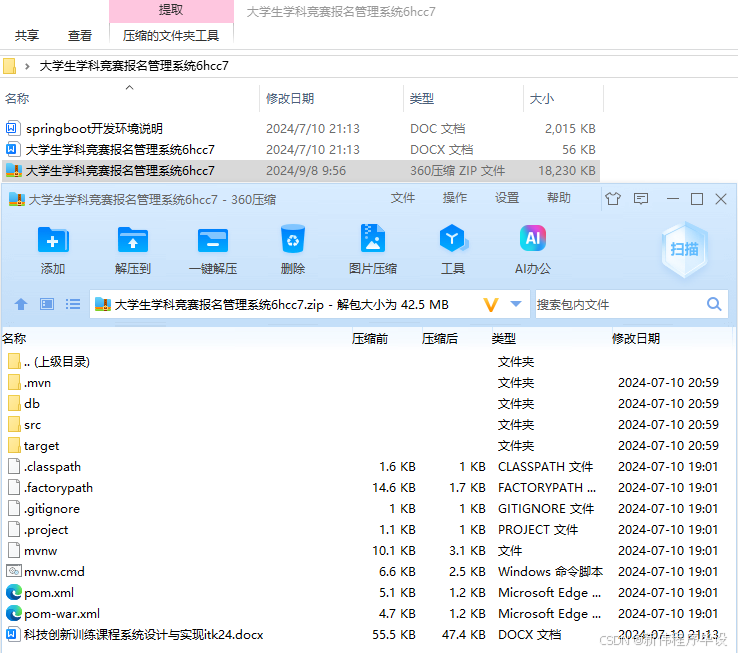Go up one level with the up arrow
Screen dimensions: 738x653
[x=21, y=304]
